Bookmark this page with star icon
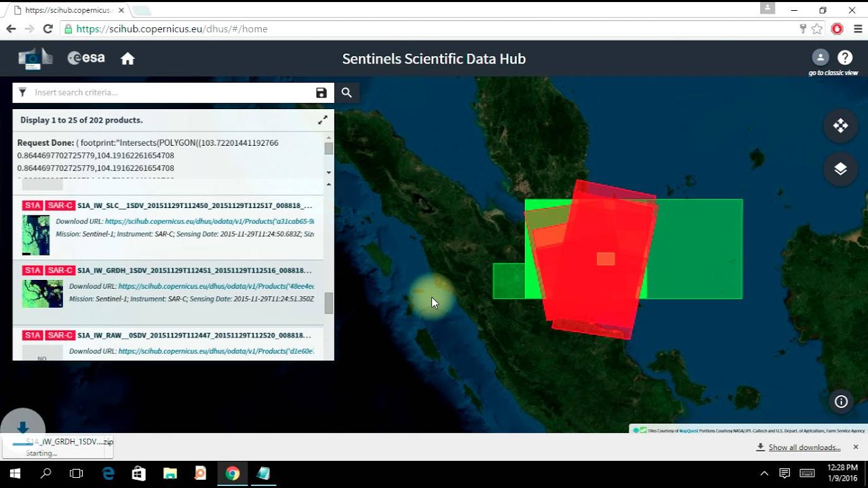This screenshot has height=488, width=868. coord(817,28)
